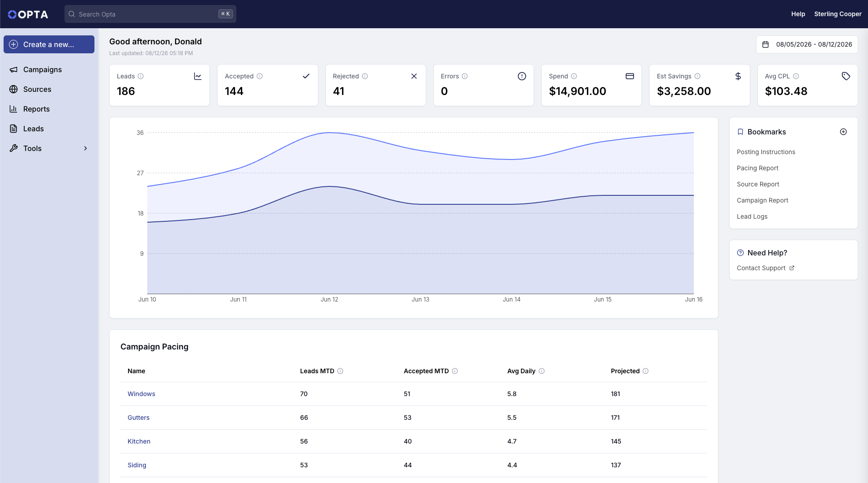Open the Windows campaign
The image size is (868, 483).
point(141,394)
